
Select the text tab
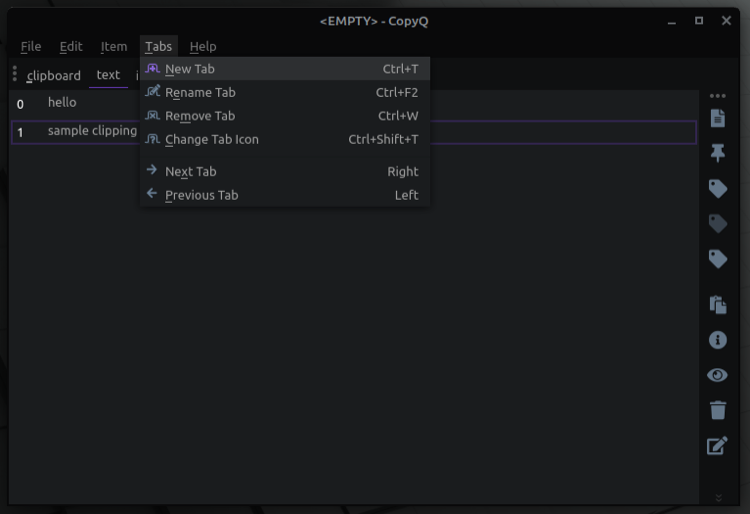(x=108, y=75)
